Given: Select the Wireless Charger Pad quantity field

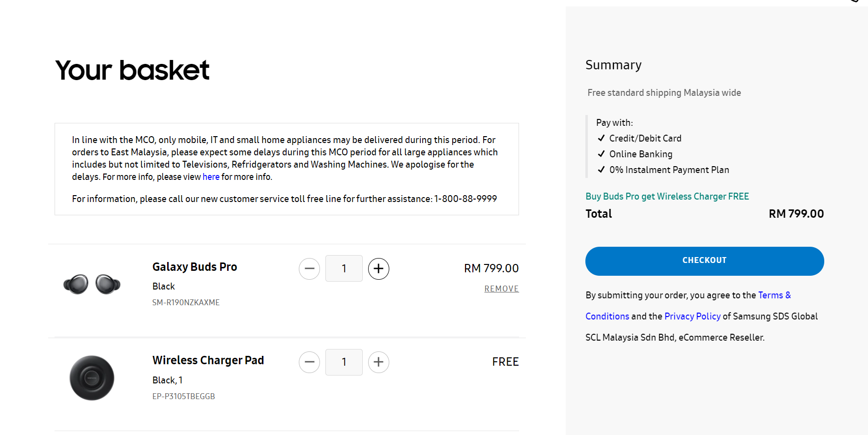Looking at the screenshot, I should point(344,362).
